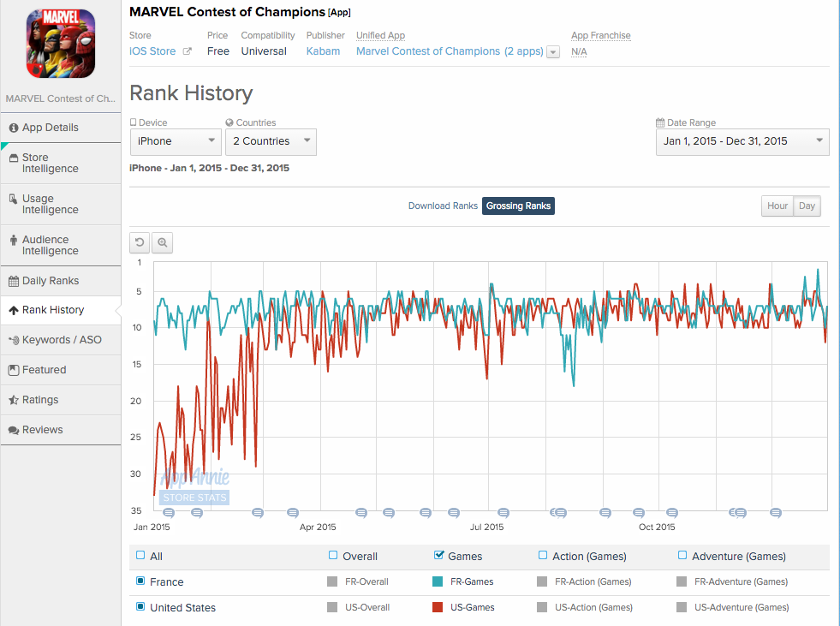Click the event comment marker nearest Jul 2015
Viewport: 840px width, 626px height.
[x=503, y=513]
